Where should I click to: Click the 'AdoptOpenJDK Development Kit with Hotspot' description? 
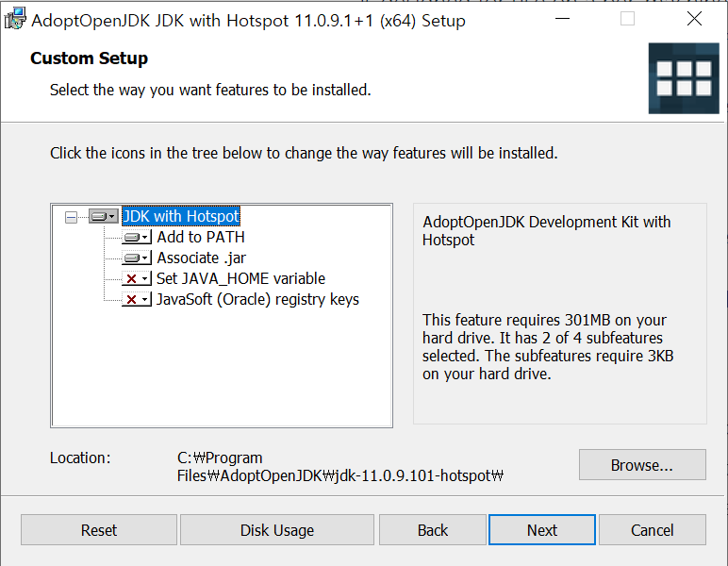[546, 231]
